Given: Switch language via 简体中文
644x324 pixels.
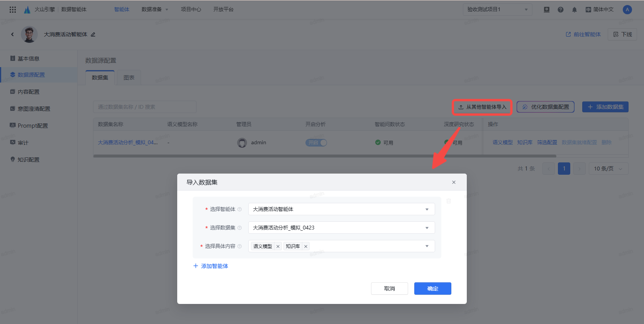Looking at the screenshot, I should pos(599,10).
